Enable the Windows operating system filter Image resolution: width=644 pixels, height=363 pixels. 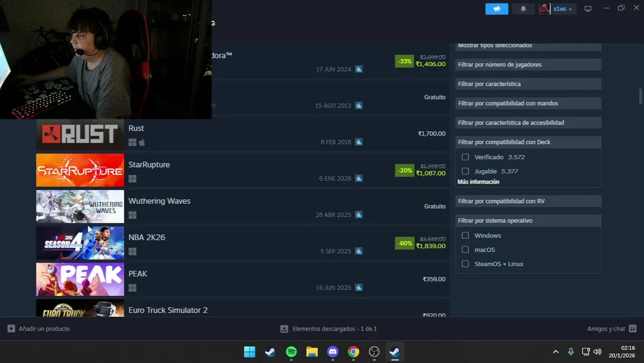(465, 235)
